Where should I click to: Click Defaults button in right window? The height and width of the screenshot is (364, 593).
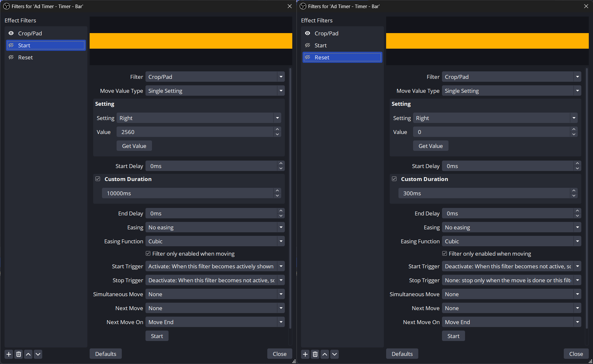[x=402, y=354]
